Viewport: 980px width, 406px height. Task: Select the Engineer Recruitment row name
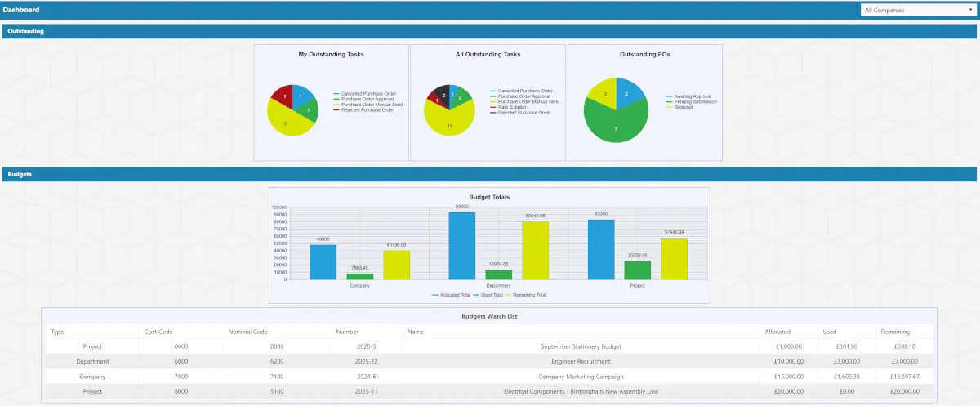coord(581,361)
